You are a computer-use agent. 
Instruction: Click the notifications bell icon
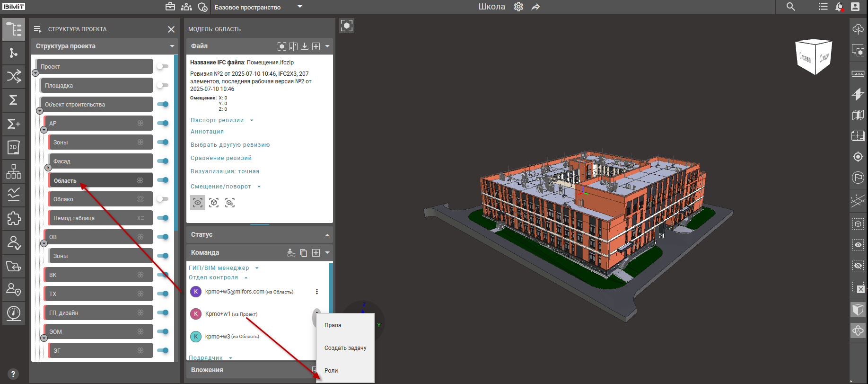[839, 7]
